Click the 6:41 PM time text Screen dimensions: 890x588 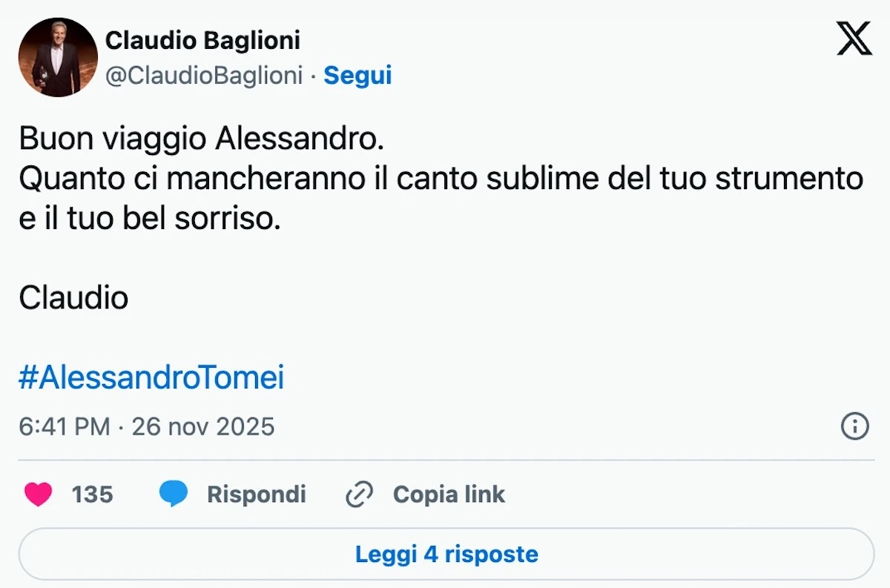click(x=65, y=426)
